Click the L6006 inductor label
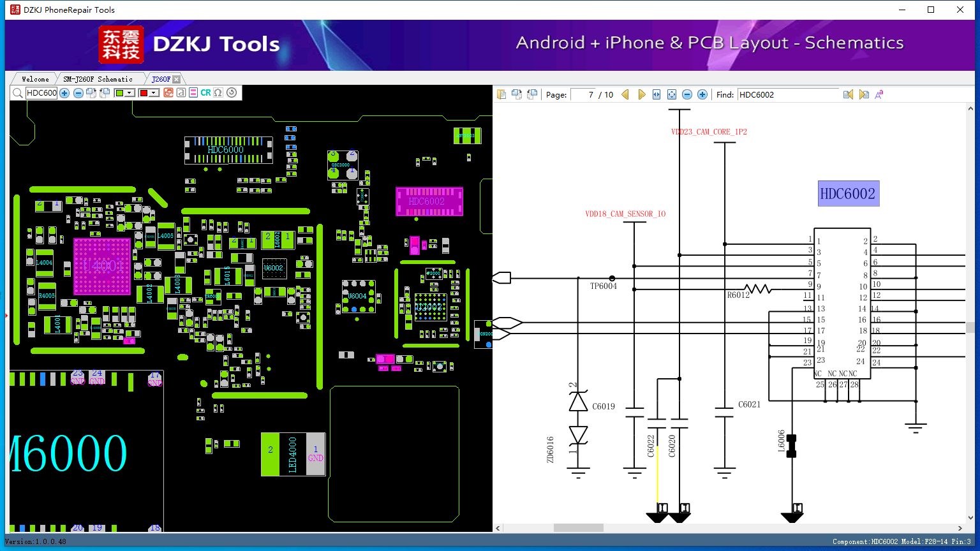Image resolution: width=980 pixels, height=551 pixels. pyautogui.click(x=782, y=441)
